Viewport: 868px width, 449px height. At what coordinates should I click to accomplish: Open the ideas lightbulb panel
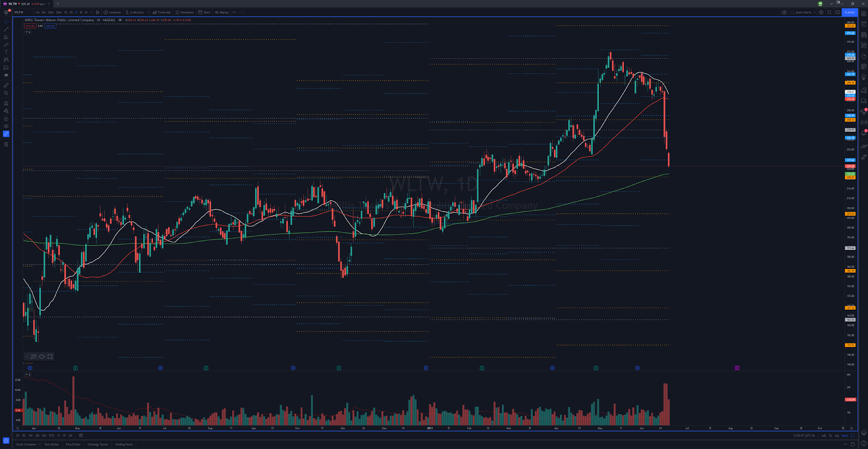coord(864,77)
